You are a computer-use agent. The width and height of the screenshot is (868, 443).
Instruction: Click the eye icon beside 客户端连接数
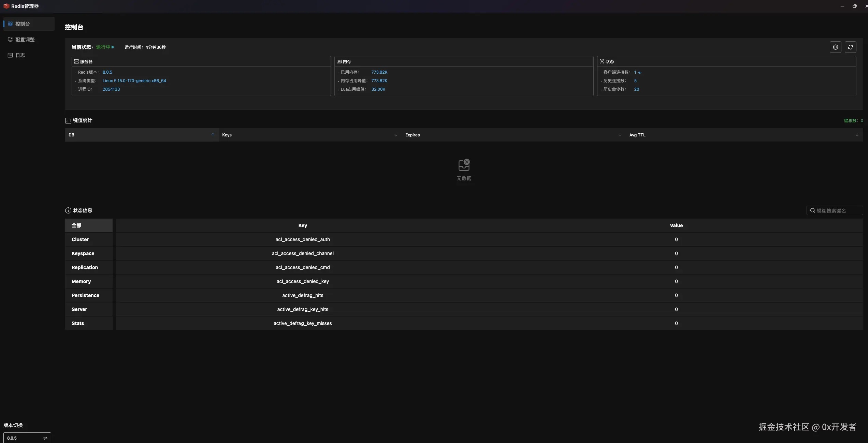pyautogui.click(x=640, y=73)
